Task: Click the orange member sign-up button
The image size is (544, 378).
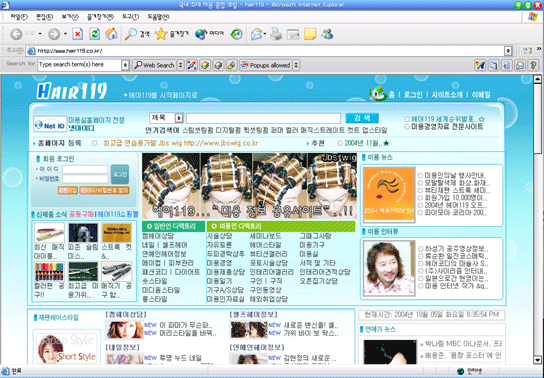Action: [68, 190]
